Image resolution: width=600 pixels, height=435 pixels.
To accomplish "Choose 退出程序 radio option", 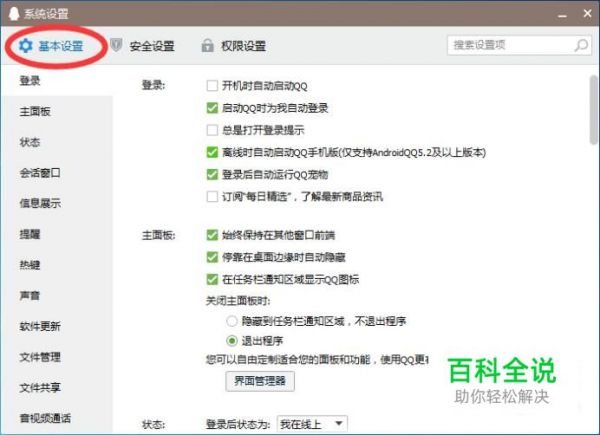I will pos(232,341).
